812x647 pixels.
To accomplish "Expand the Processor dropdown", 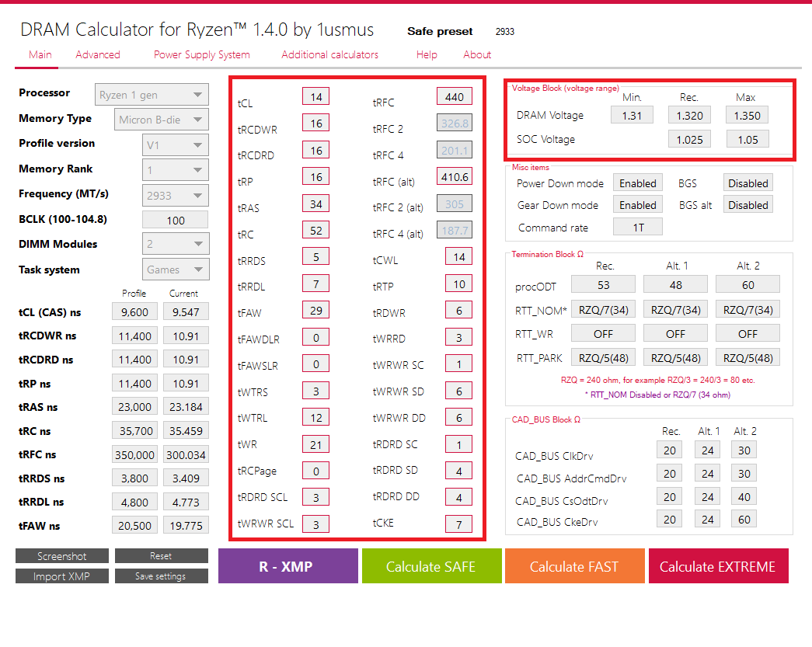I will 152,95.
